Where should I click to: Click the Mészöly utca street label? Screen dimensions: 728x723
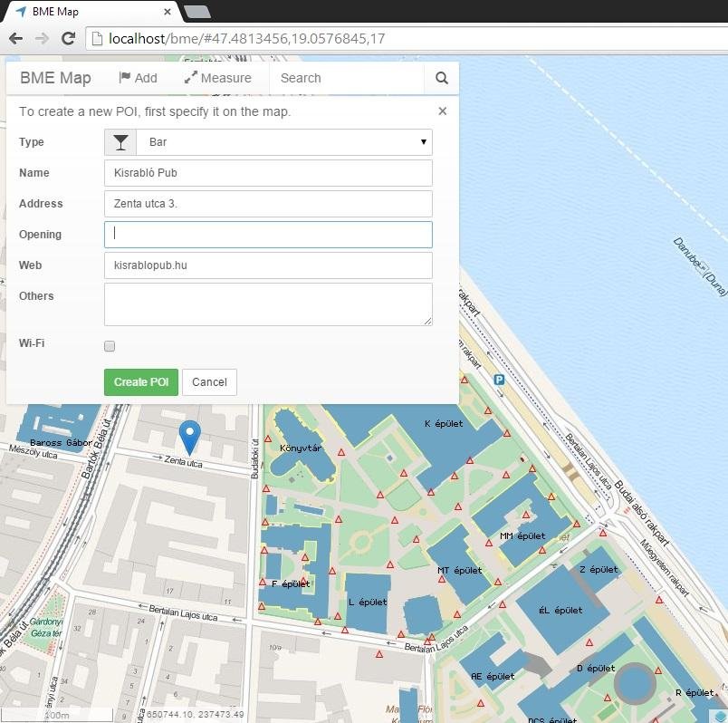point(33,451)
